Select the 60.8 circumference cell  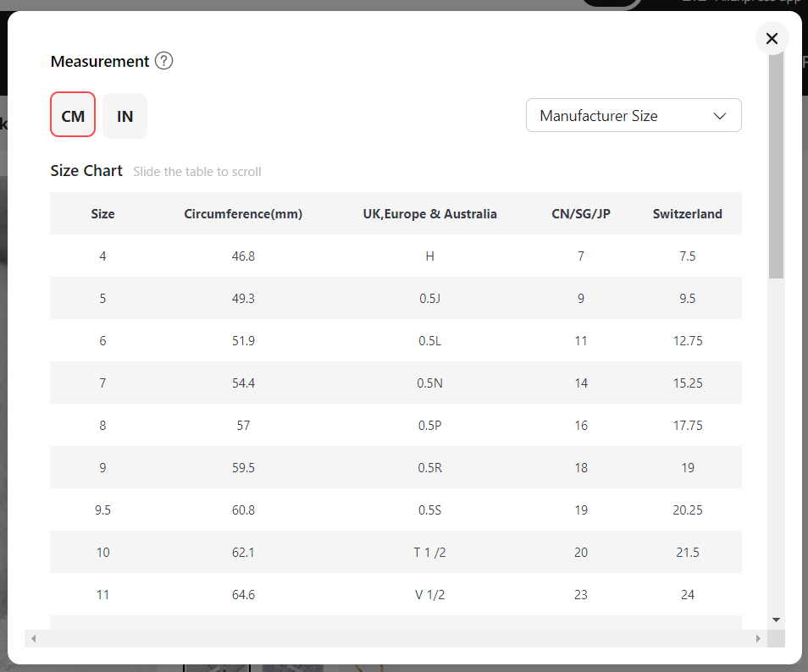pos(243,510)
